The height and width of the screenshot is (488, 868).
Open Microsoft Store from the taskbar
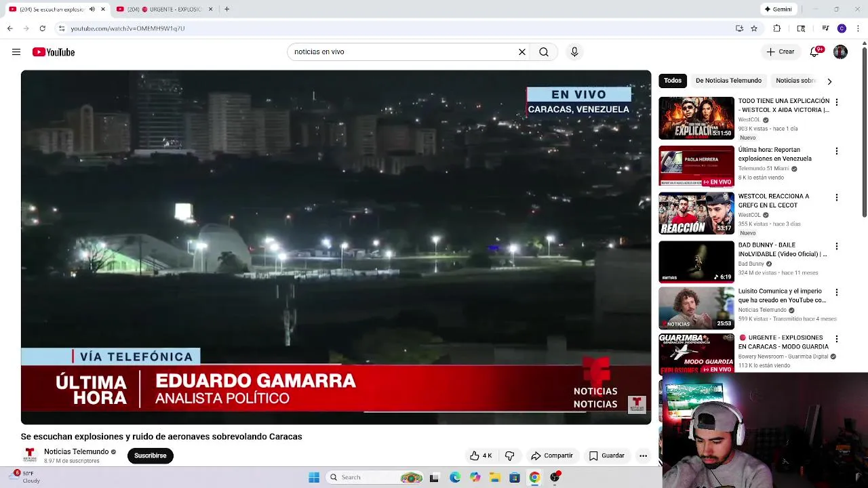(x=515, y=477)
